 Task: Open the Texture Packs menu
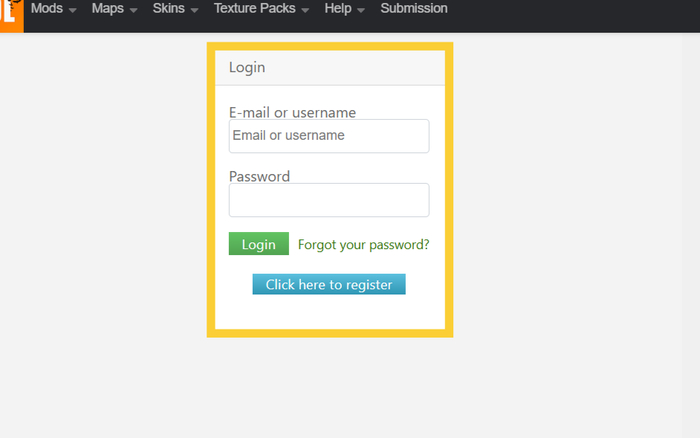[x=255, y=9]
